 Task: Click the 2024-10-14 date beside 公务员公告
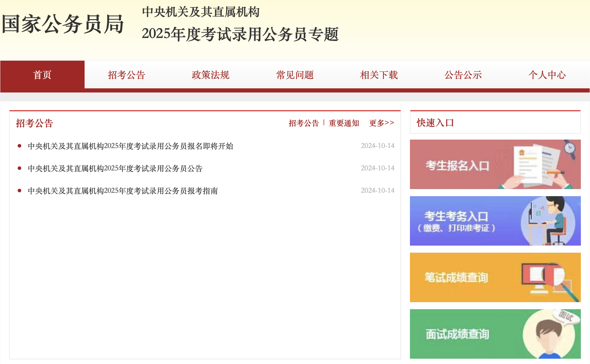point(378,168)
